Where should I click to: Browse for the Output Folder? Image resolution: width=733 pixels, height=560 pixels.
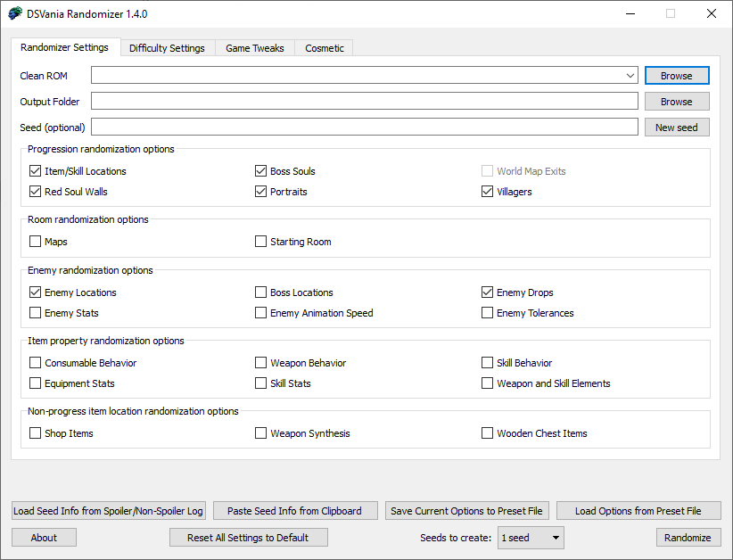point(676,102)
